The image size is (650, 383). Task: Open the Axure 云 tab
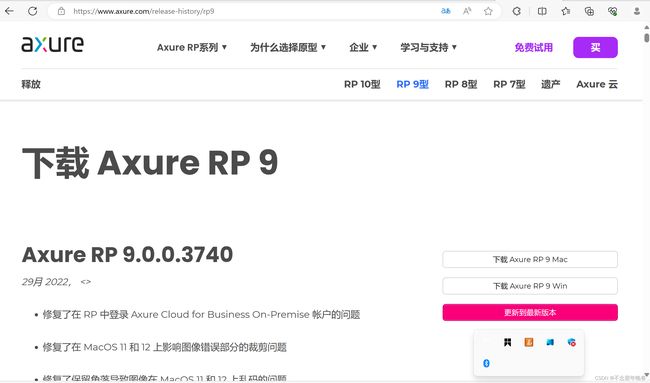click(597, 84)
